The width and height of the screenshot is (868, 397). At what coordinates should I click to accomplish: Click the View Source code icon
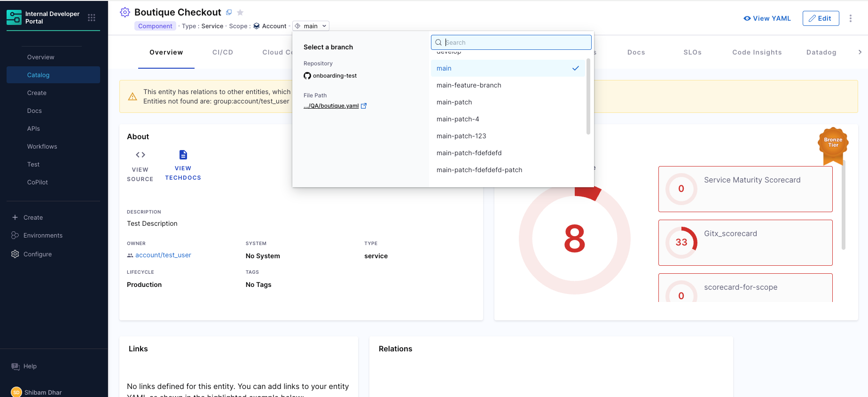coord(140,155)
